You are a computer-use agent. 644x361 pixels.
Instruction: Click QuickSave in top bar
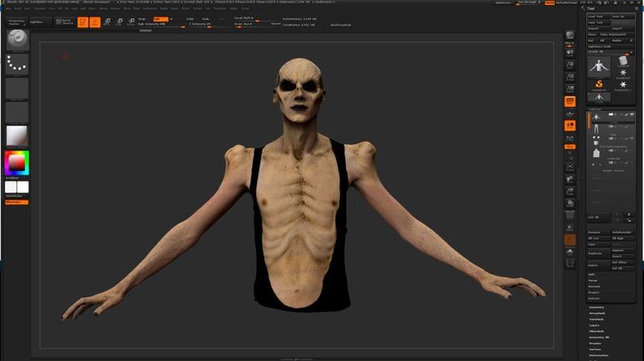502,2
